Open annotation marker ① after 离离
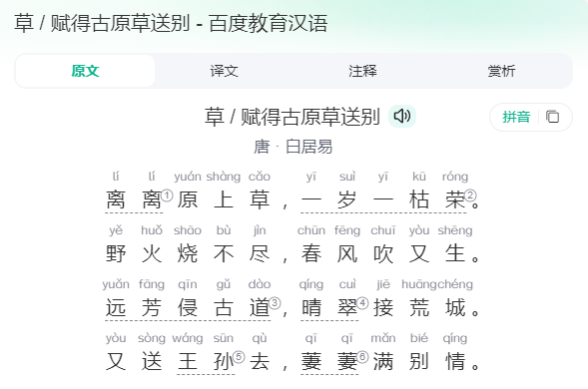The height and width of the screenshot is (389, 588). coord(167,195)
